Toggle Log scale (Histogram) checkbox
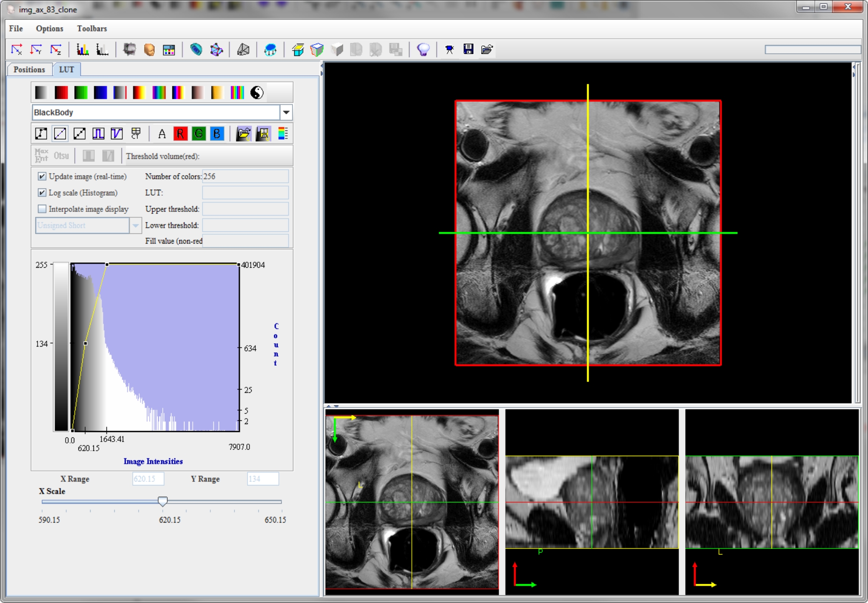 pos(42,193)
